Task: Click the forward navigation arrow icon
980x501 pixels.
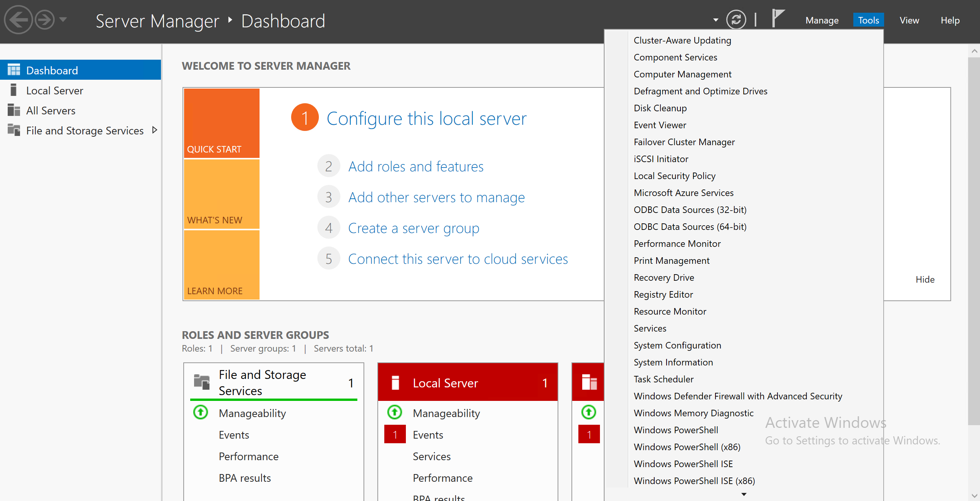Action: [45, 20]
